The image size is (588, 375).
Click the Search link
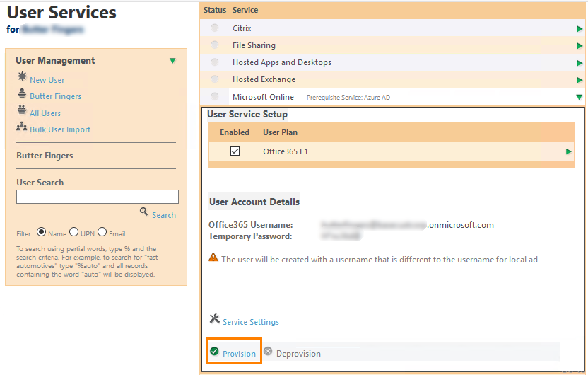(x=164, y=215)
